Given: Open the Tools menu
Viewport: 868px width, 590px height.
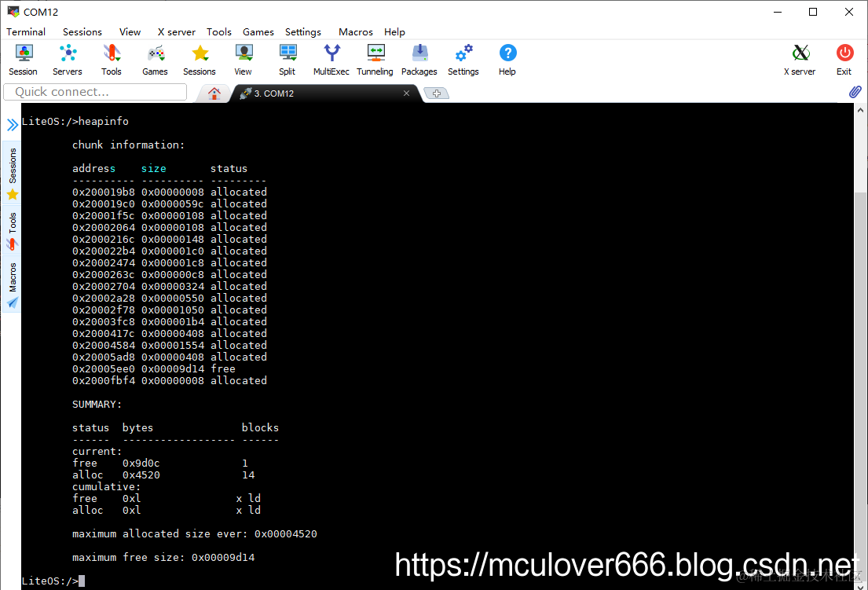Looking at the screenshot, I should [219, 32].
